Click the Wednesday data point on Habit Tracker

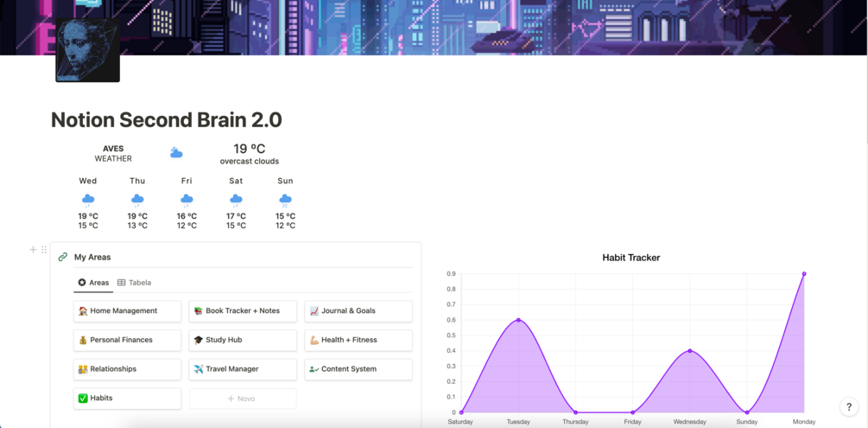point(690,350)
